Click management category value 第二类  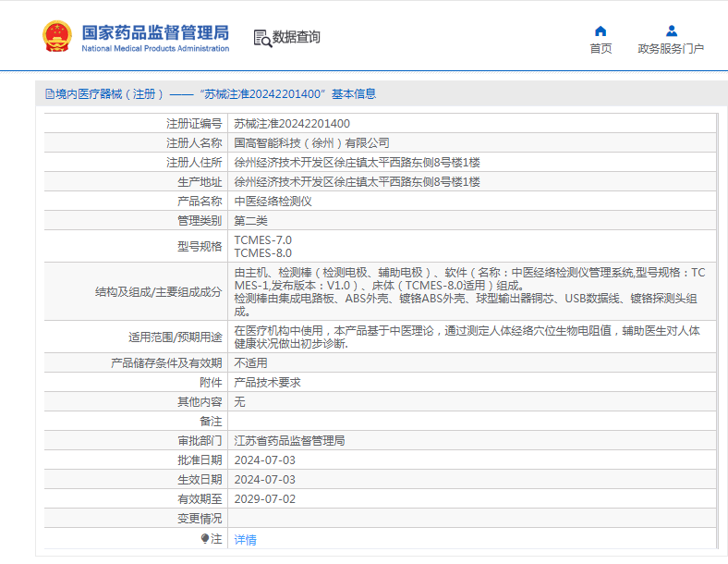point(250,221)
